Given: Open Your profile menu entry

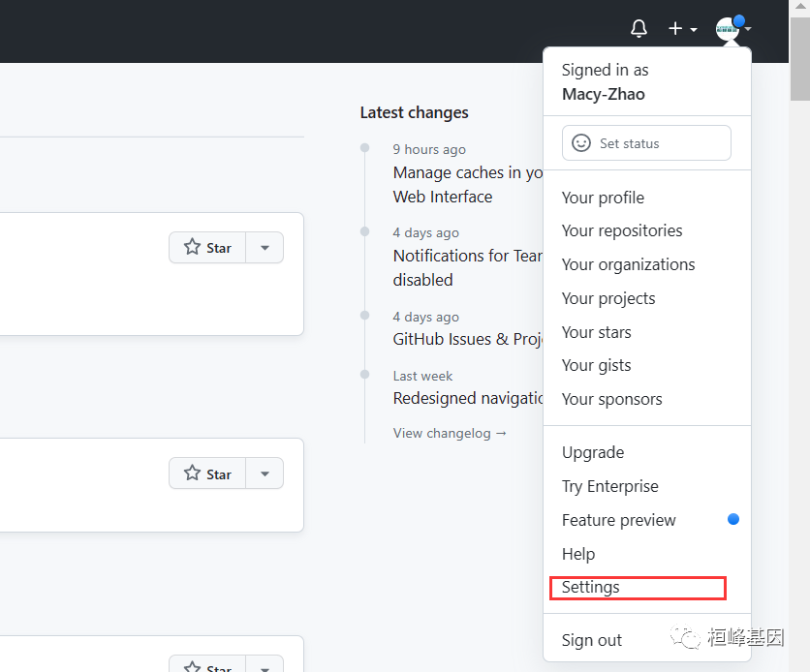Looking at the screenshot, I should [603, 198].
